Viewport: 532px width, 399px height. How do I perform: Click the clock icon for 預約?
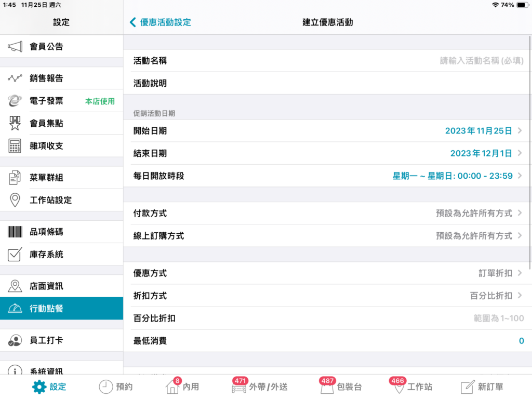coord(105,387)
